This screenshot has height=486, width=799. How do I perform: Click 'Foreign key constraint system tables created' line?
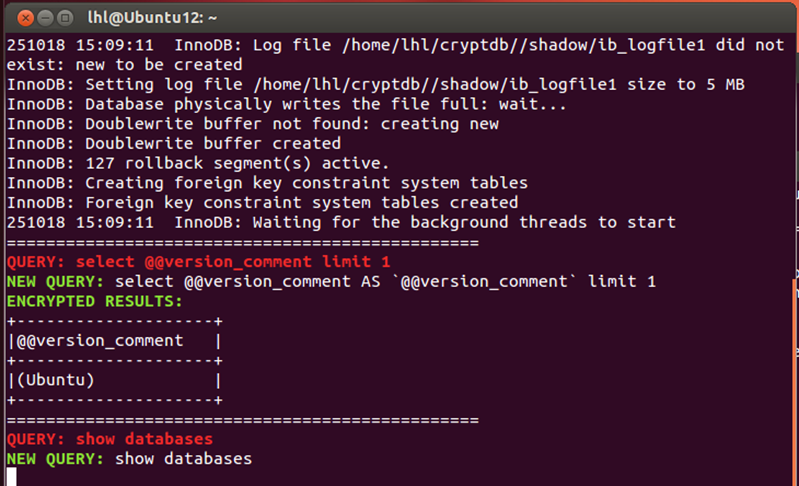pos(262,203)
